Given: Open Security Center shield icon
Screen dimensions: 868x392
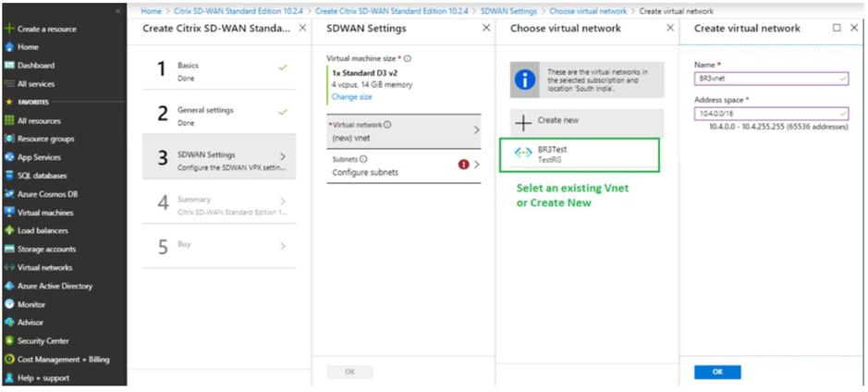Looking at the screenshot, I should coord(8,341).
